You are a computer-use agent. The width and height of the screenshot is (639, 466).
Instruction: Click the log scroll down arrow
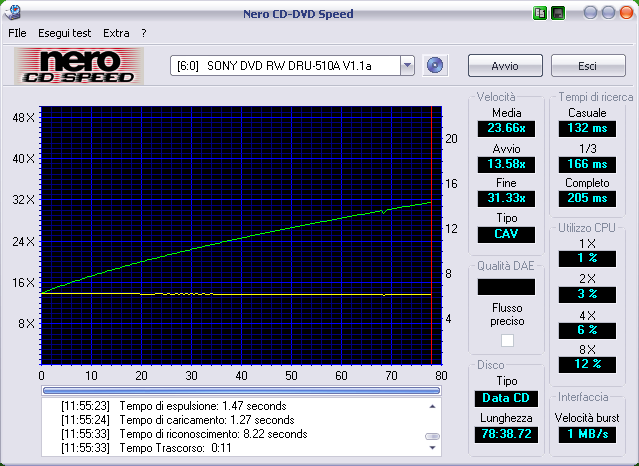click(432, 448)
